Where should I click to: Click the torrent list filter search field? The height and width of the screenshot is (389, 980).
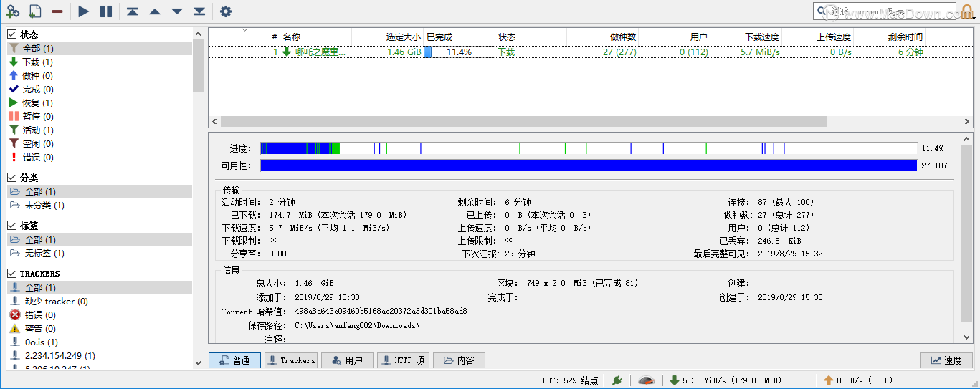pos(886,11)
